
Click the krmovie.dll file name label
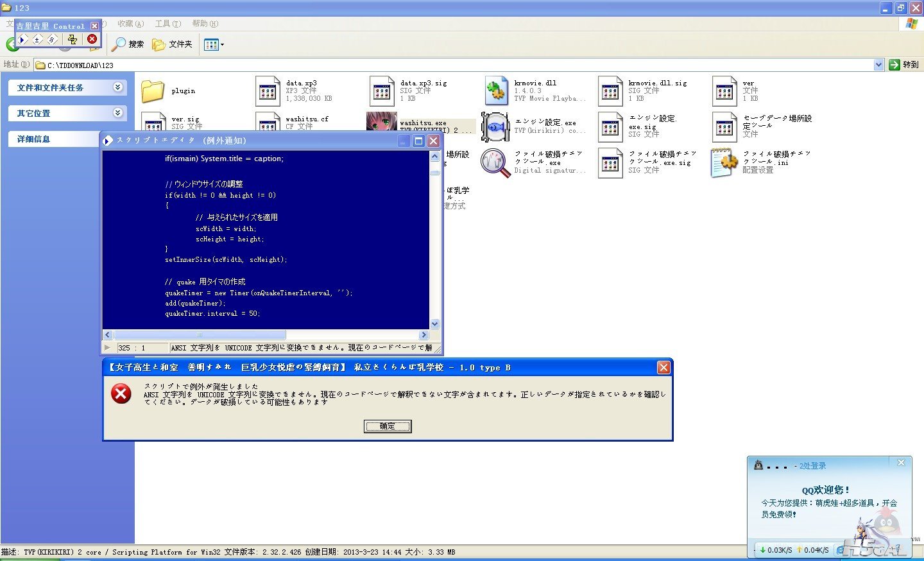pos(535,83)
